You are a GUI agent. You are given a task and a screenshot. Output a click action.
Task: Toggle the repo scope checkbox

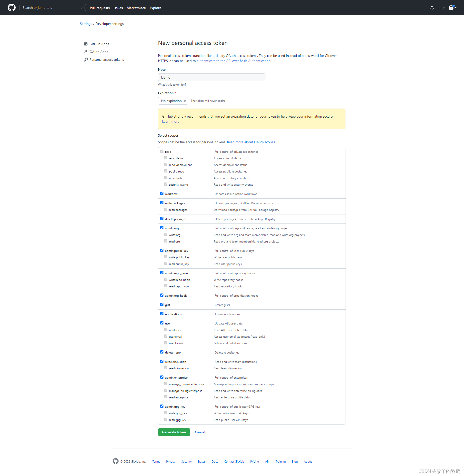(162, 151)
